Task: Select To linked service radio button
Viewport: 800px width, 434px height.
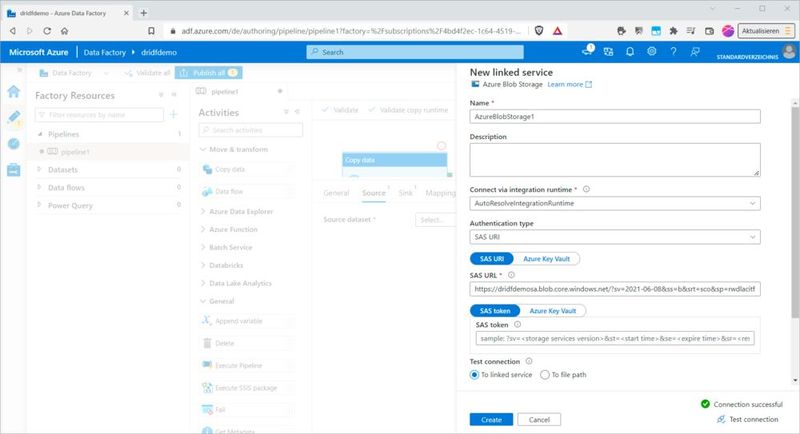Action: click(474, 375)
